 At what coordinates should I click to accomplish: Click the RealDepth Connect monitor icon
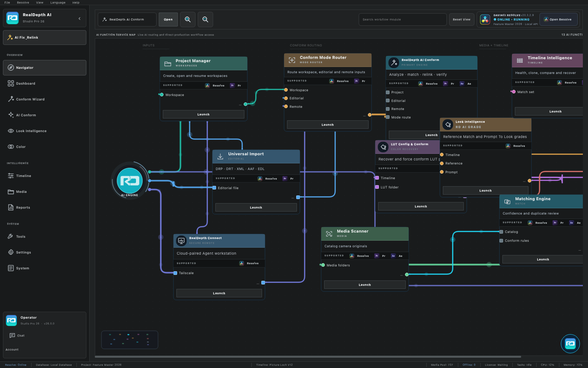[x=182, y=241]
